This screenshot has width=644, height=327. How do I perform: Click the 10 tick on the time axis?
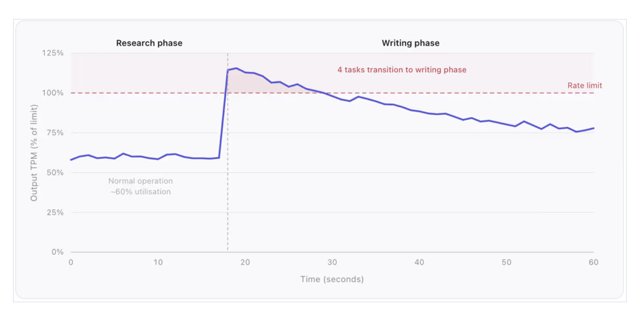coord(158,262)
